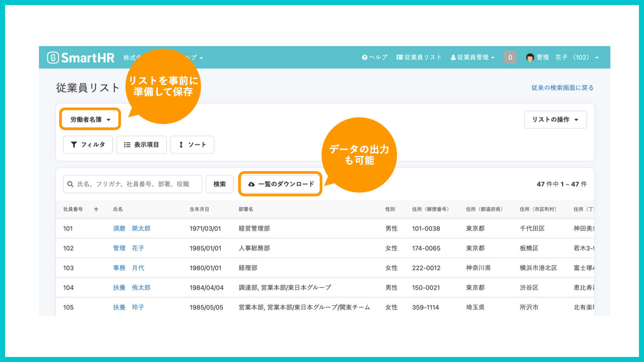
Task: Open employee 須磨 榮太郎's profile link
Action: click(x=131, y=228)
